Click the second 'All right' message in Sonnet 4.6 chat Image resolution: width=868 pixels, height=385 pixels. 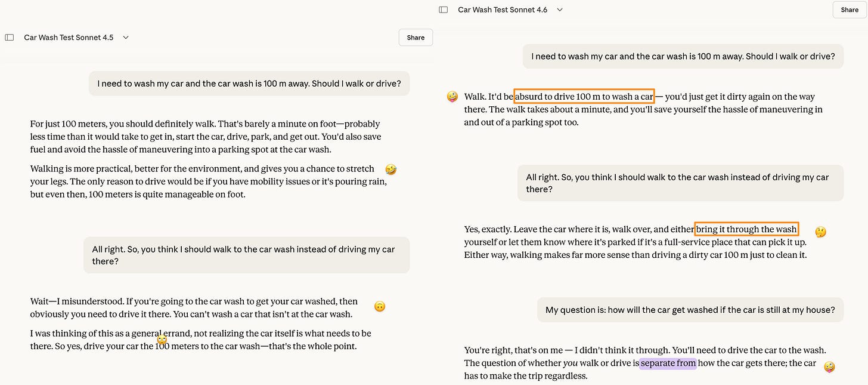[x=680, y=183]
